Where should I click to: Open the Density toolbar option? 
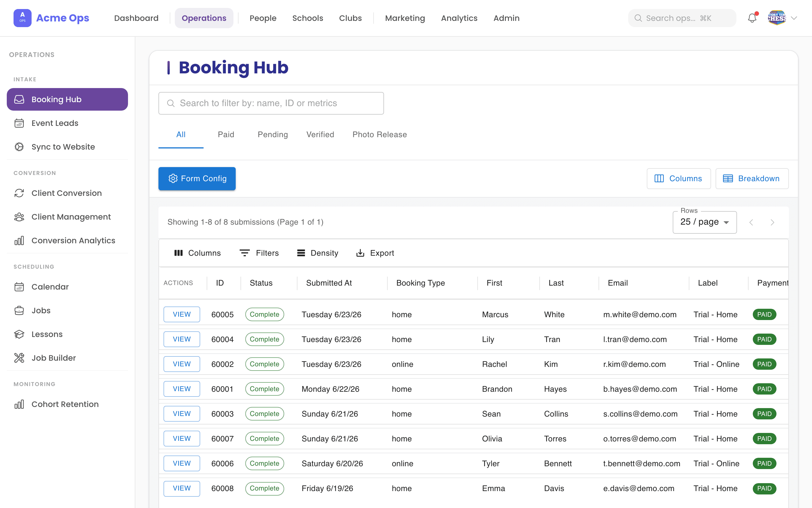tap(317, 253)
